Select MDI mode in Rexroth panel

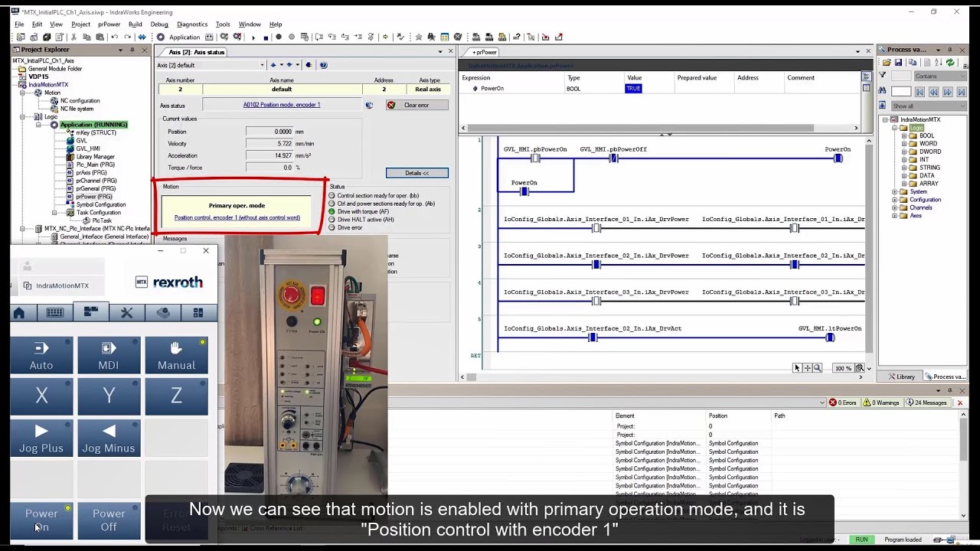tap(109, 356)
